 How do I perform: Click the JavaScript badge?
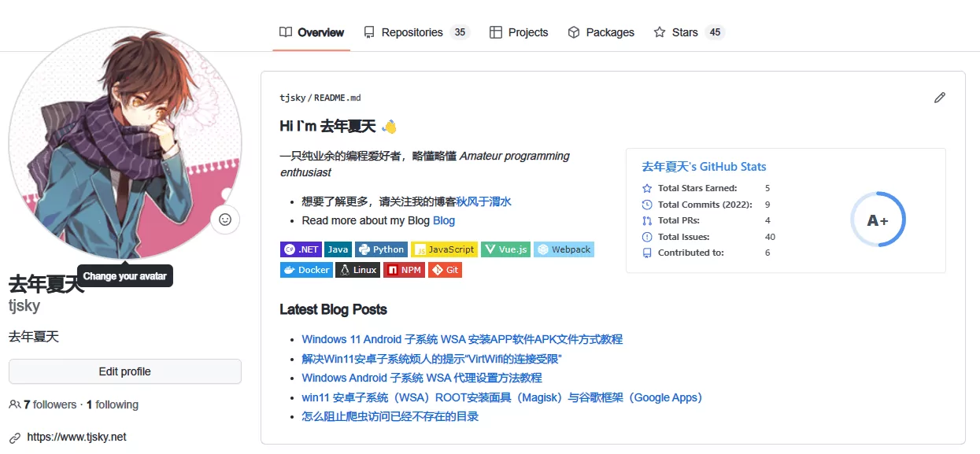click(444, 249)
